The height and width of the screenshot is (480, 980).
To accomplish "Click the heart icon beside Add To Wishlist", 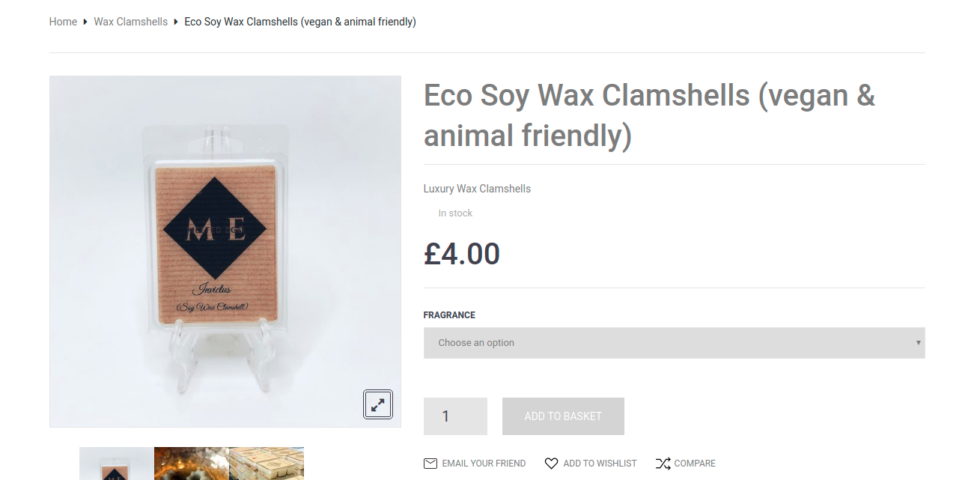I will (552, 463).
